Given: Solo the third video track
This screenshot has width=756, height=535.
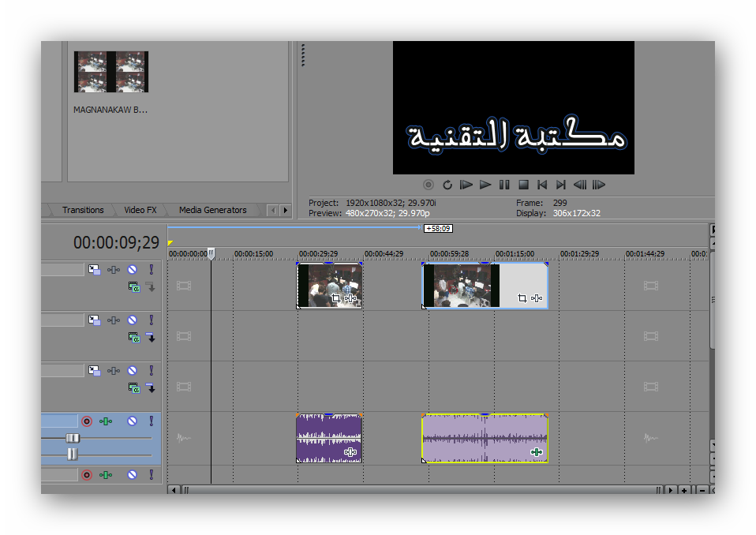Looking at the screenshot, I should click(x=151, y=370).
